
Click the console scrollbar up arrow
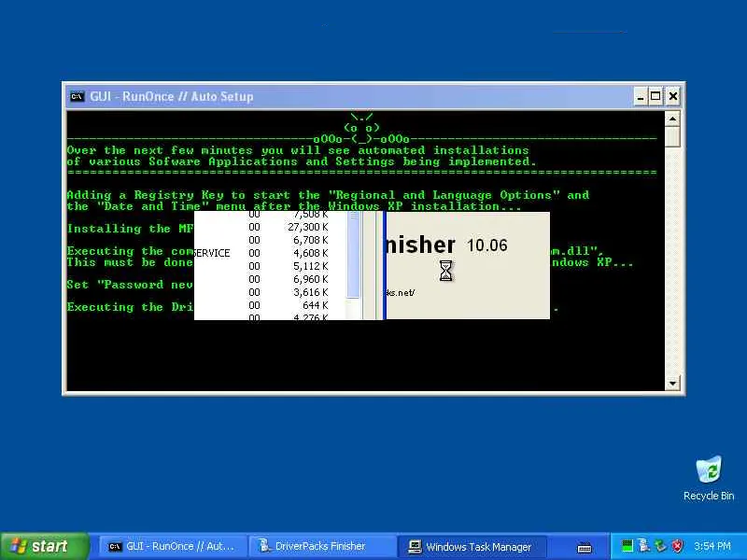point(672,119)
